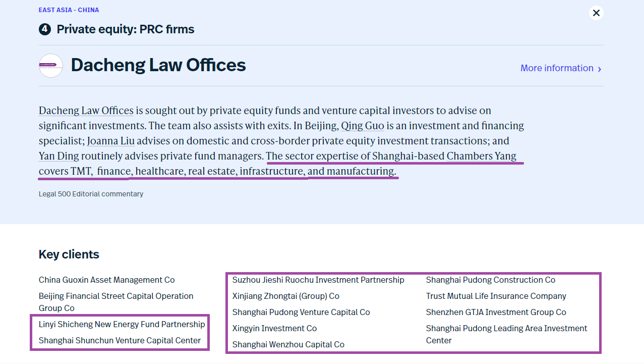Open Joanna Liu's profile link
This screenshot has height=364, width=644.
111,141
